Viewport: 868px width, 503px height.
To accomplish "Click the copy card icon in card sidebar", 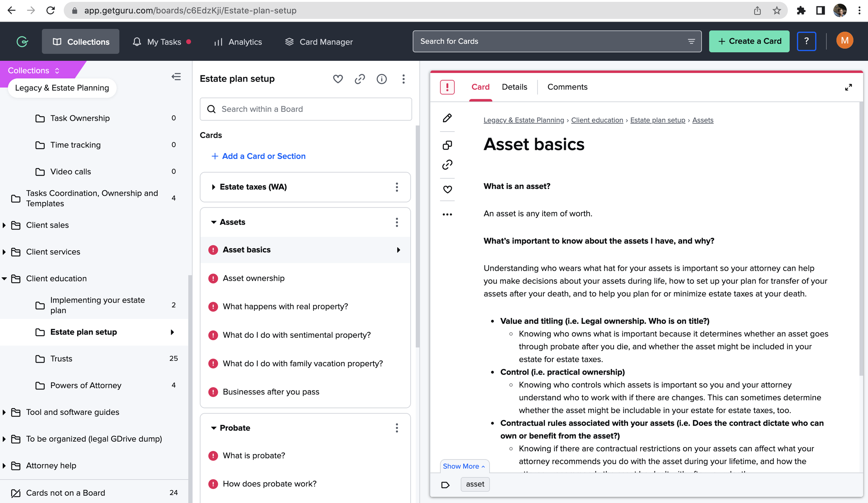I will coord(447,145).
